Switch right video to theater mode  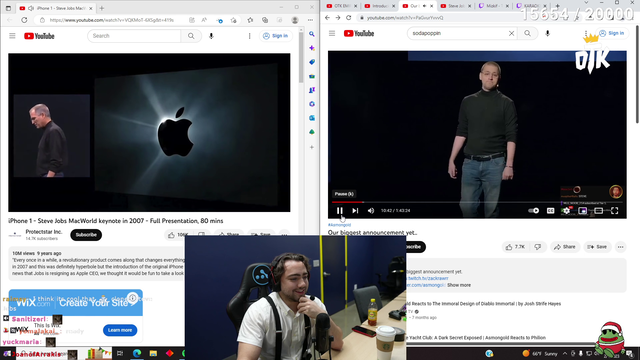[598, 211]
